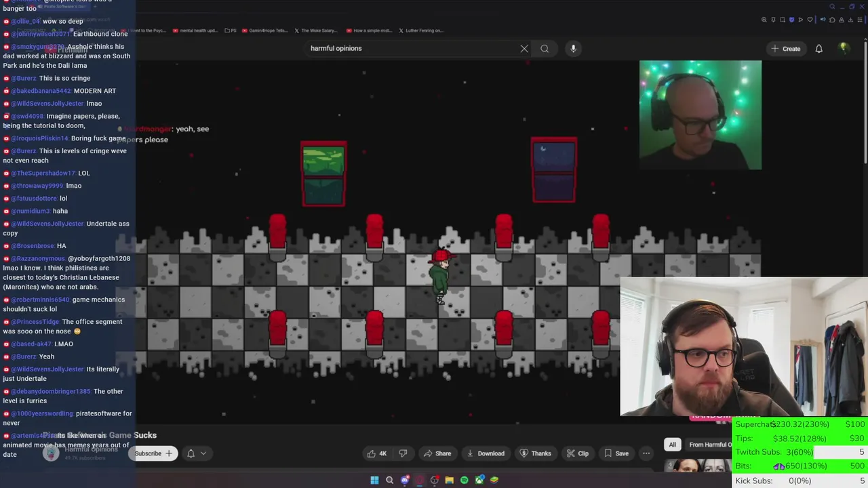Select the All filter chip
The image size is (868, 488).
pyautogui.click(x=672, y=445)
